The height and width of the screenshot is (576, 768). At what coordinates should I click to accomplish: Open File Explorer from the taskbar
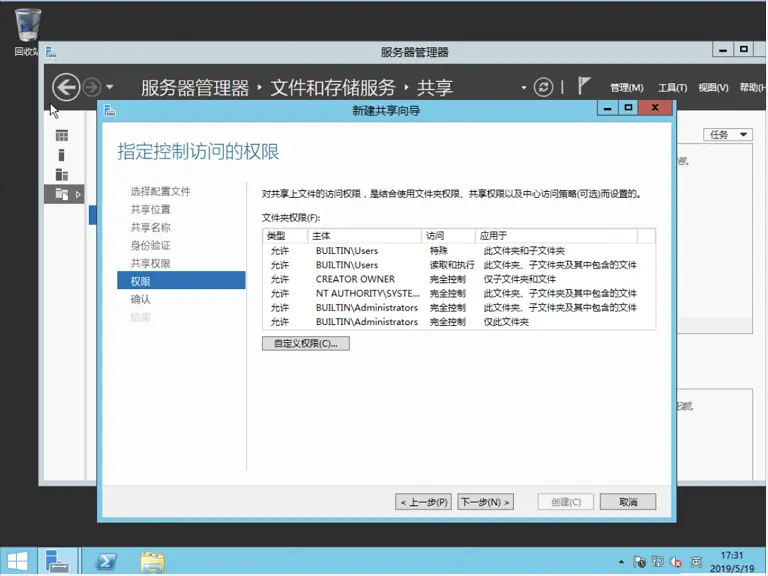pos(153,561)
